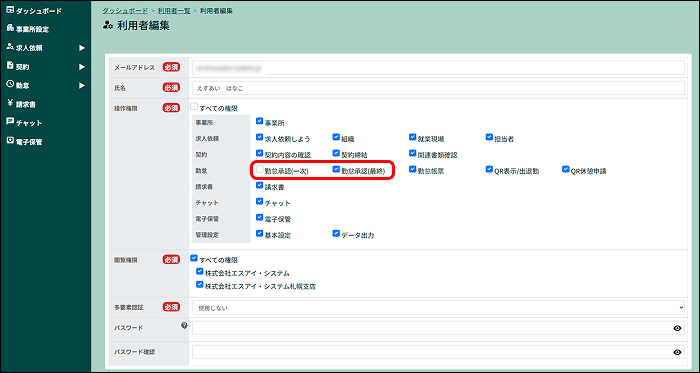Expand the 勤怠 submenu arrow
Screen dimensions: 700x373
pyautogui.click(x=82, y=85)
